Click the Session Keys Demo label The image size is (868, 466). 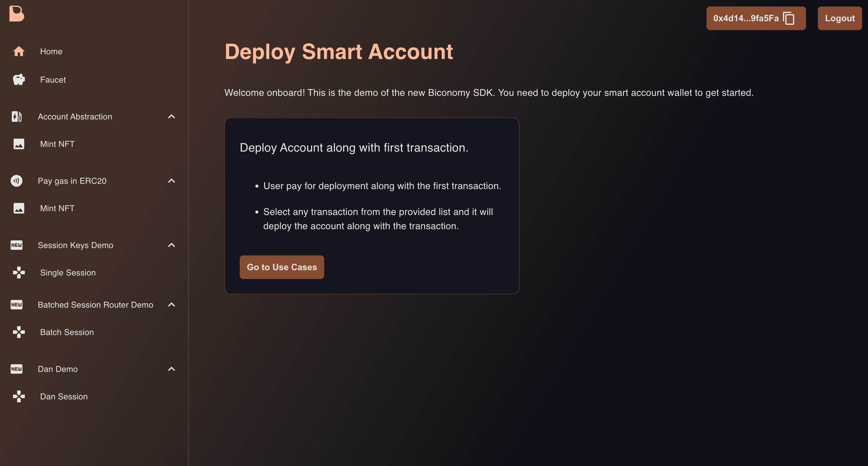click(x=76, y=245)
